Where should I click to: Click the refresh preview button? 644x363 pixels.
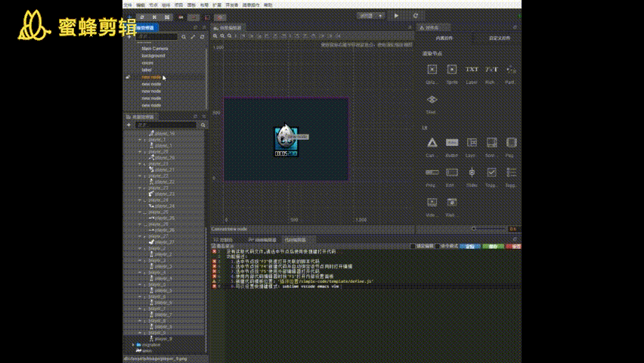pos(415,16)
